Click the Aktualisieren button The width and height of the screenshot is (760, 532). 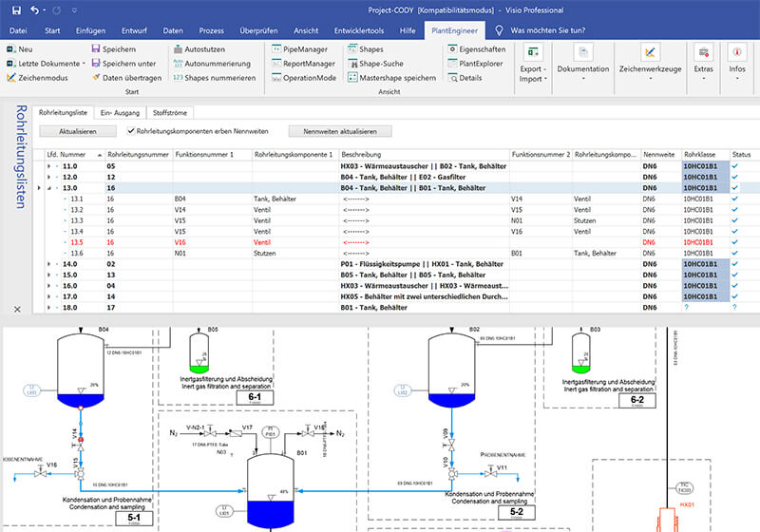pyautogui.click(x=78, y=131)
